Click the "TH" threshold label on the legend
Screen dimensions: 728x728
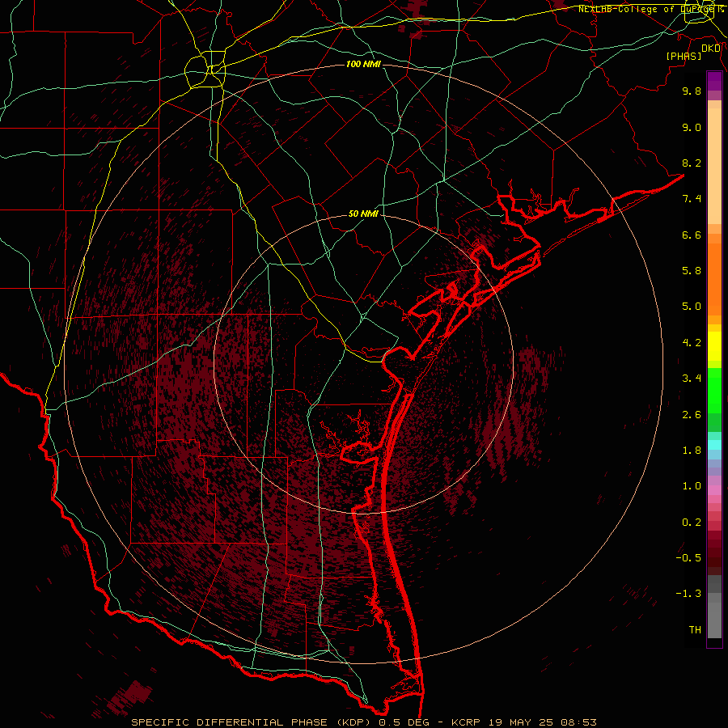coord(695,630)
